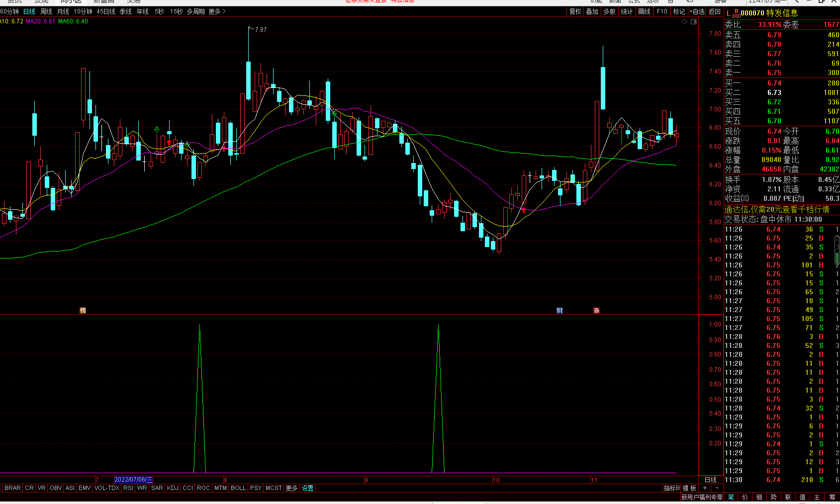Click the 返回 back button
Viewport: 840px width, 504px height.
pyautogui.click(x=715, y=11)
